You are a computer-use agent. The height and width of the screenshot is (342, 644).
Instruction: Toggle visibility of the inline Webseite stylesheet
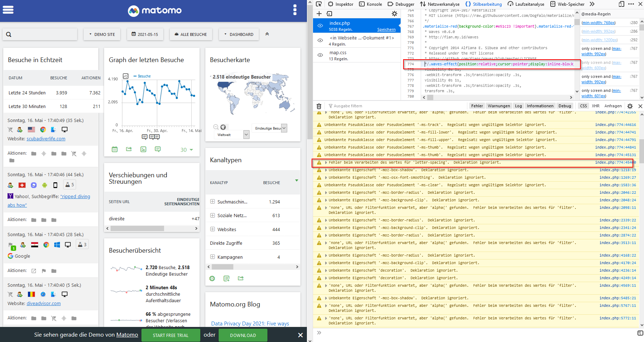(320, 41)
